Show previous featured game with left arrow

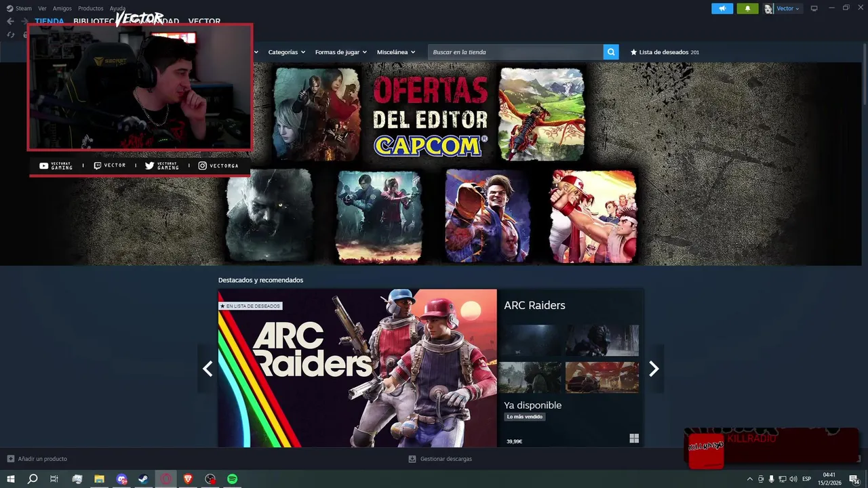pyautogui.click(x=208, y=369)
